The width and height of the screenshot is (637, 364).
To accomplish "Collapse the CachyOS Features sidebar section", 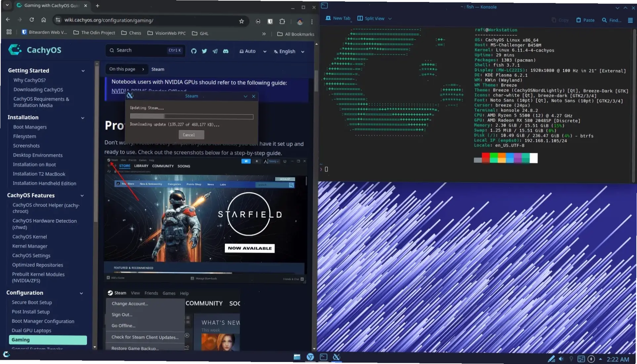I will (82, 196).
